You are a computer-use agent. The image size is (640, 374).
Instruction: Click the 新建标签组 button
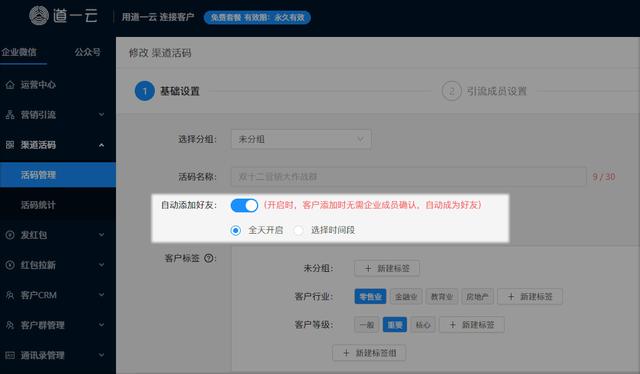369,353
